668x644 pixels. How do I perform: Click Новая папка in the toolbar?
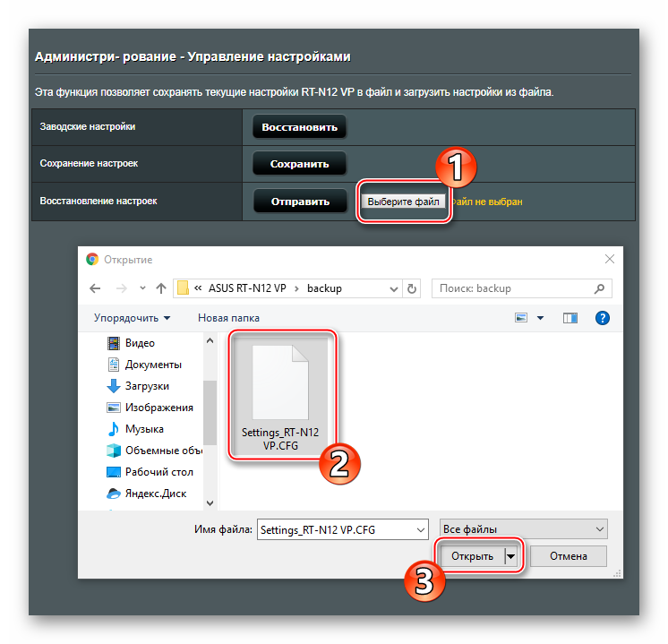click(228, 318)
